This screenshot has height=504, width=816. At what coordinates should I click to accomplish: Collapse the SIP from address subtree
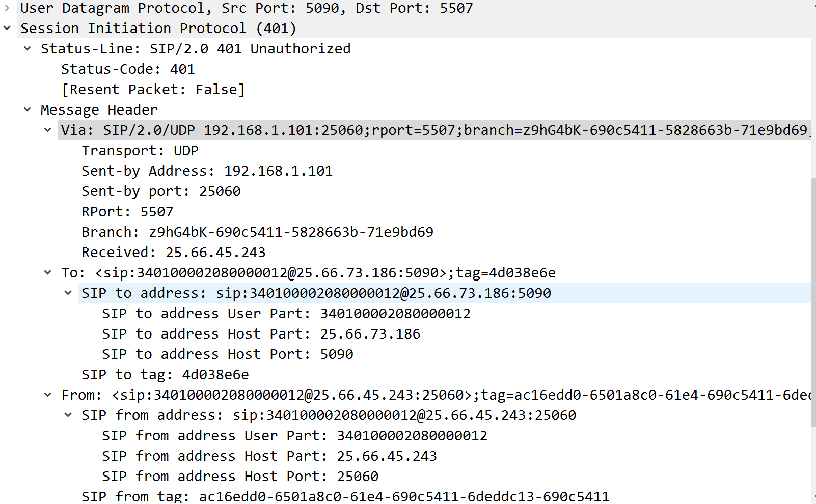tap(68, 415)
